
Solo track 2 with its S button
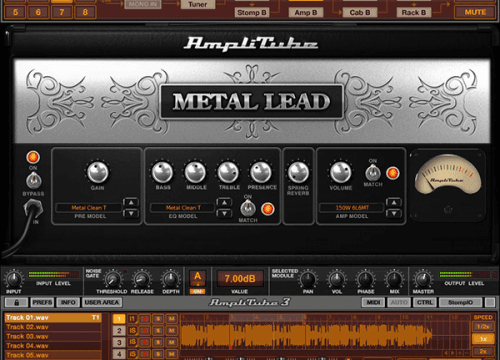158,331
